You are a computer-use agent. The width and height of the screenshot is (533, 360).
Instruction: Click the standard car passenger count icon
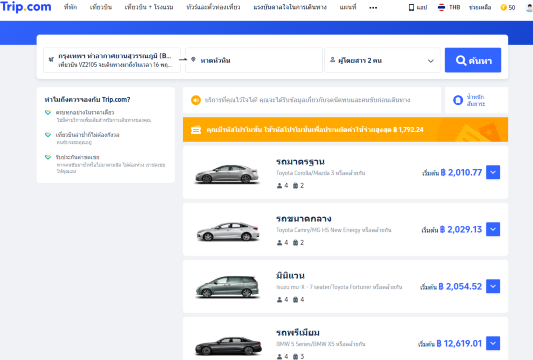pyautogui.click(x=279, y=186)
